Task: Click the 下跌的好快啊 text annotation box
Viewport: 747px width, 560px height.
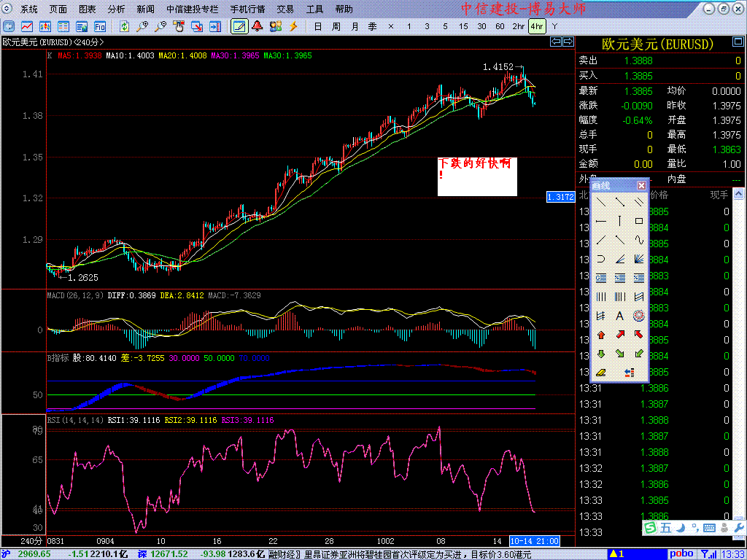Action: pyautogui.click(x=477, y=176)
